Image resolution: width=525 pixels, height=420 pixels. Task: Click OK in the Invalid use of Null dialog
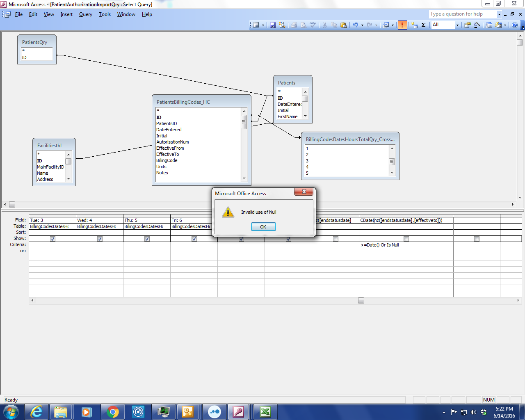[263, 227]
